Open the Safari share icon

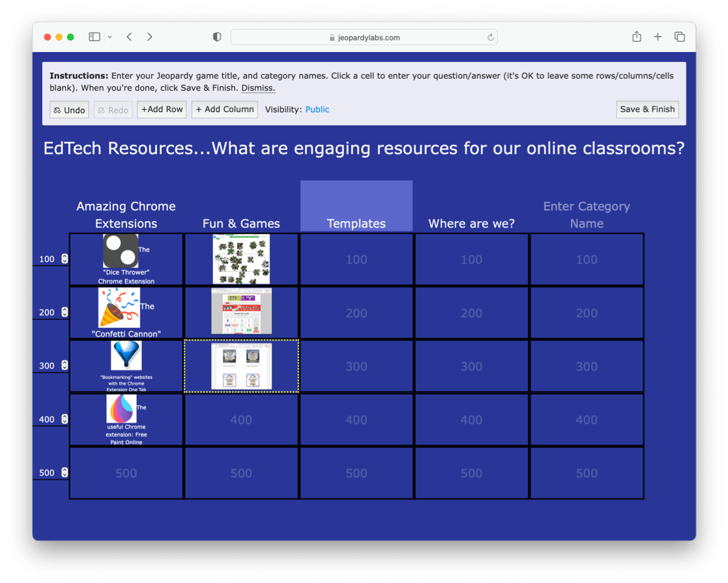(637, 37)
